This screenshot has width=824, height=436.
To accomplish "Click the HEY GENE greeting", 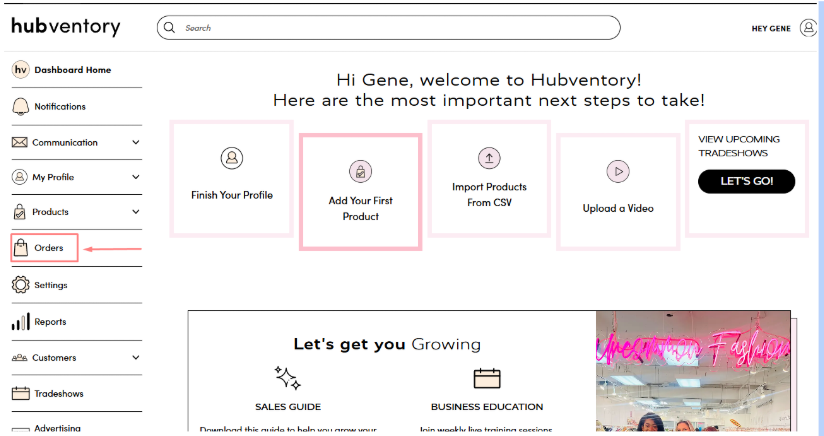I will click(771, 28).
